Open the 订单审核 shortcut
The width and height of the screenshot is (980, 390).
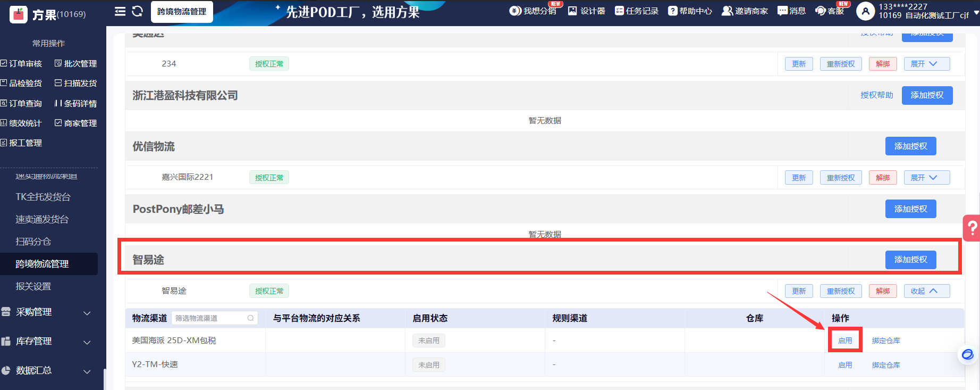click(x=21, y=63)
